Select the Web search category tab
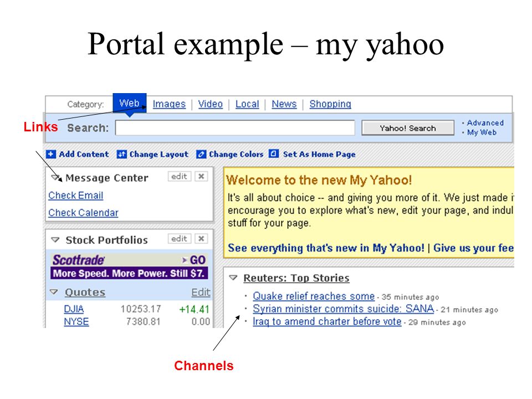Image resolution: width=532 pixels, height=399 pixels. 130,103
